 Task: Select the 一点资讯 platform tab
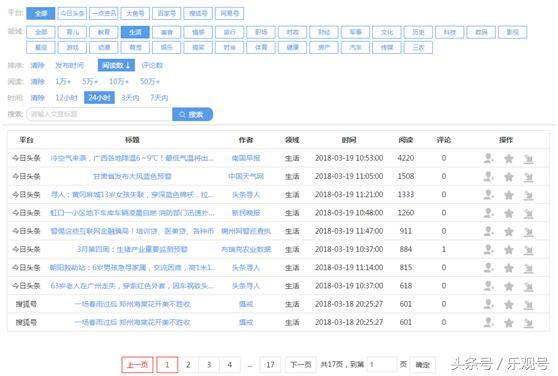[x=104, y=14]
